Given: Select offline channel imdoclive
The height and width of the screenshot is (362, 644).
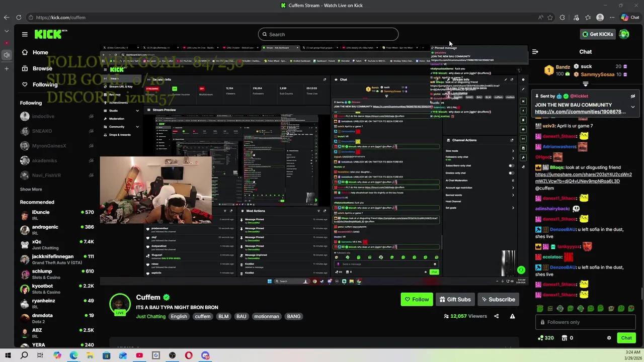Looking at the screenshot, I should pyautogui.click(x=57, y=116).
